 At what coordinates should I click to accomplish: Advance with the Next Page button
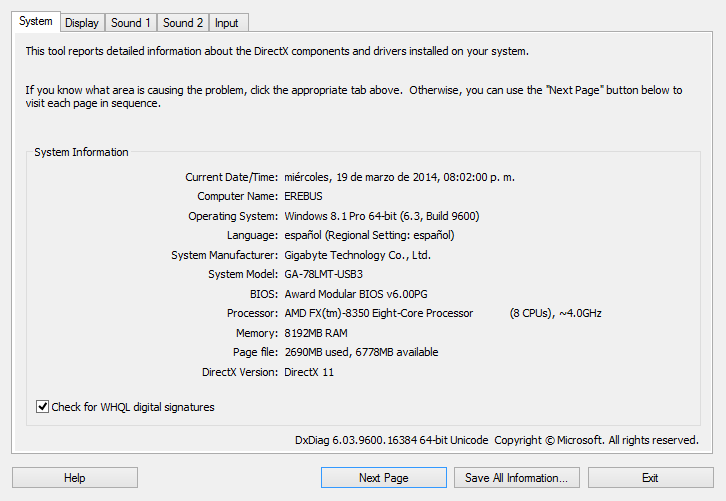[384, 477]
